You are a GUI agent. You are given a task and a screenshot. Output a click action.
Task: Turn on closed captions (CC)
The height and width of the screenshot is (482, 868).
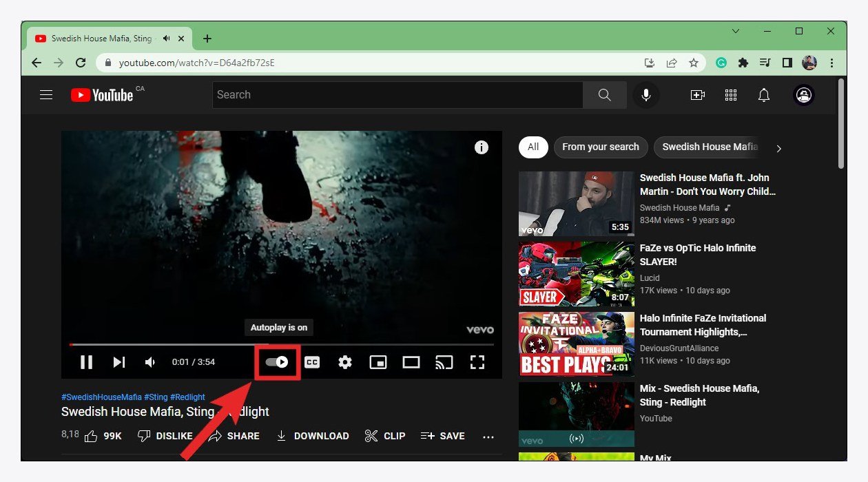[312, 362]
